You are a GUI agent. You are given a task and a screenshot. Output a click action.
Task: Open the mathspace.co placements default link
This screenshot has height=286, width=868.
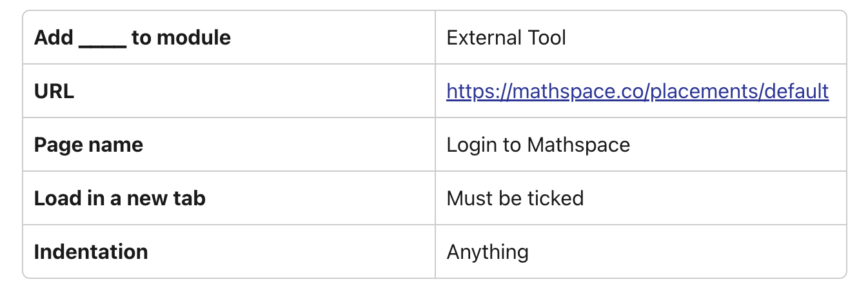pyautogui.click(x=637, y=91)
